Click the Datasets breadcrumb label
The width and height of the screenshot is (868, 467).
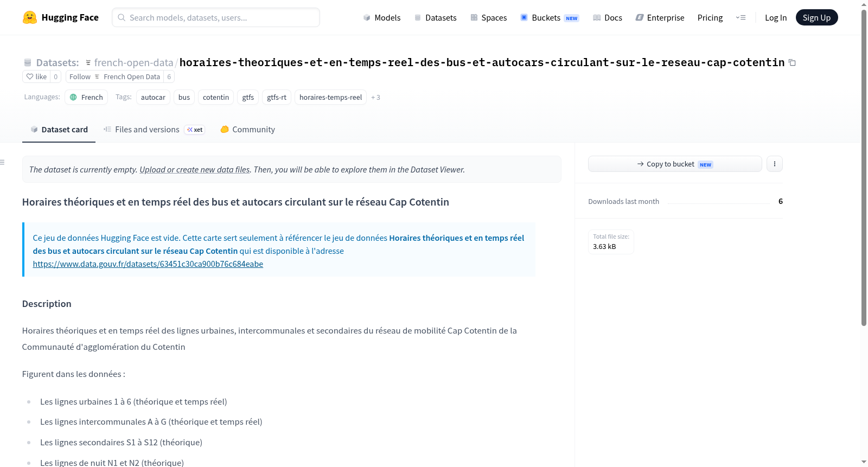click(x=58, y=63)
